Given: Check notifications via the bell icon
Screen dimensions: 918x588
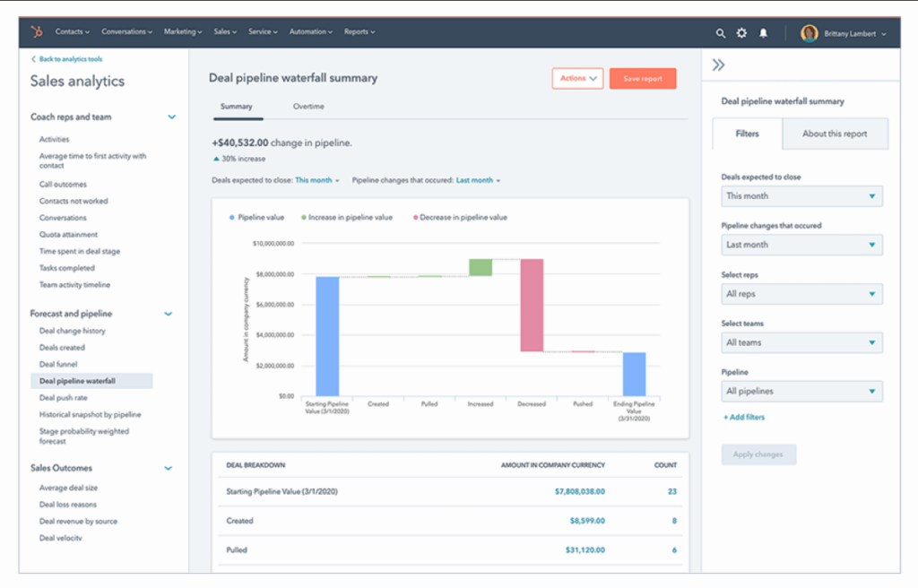Looking at the screenshot, I should (x=763, y=32).
